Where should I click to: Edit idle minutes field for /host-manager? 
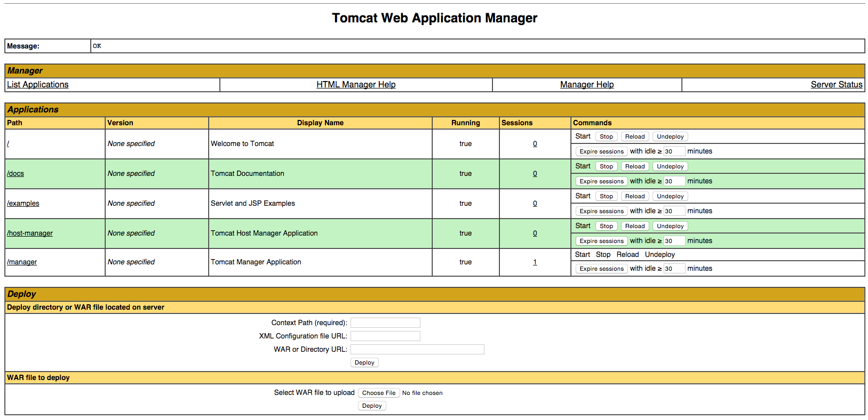(x=674, y=241)
